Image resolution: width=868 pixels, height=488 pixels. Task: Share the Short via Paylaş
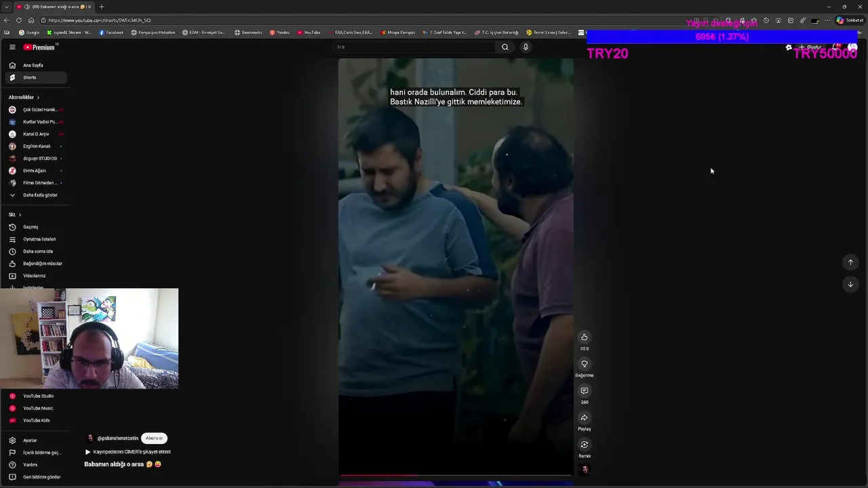point(584,418)
